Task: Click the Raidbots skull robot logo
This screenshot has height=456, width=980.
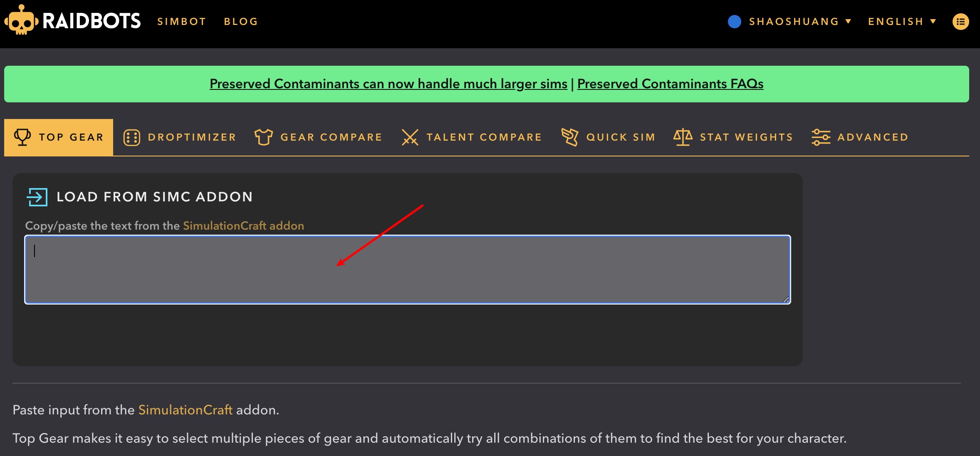Action: [x=21, y=21]
